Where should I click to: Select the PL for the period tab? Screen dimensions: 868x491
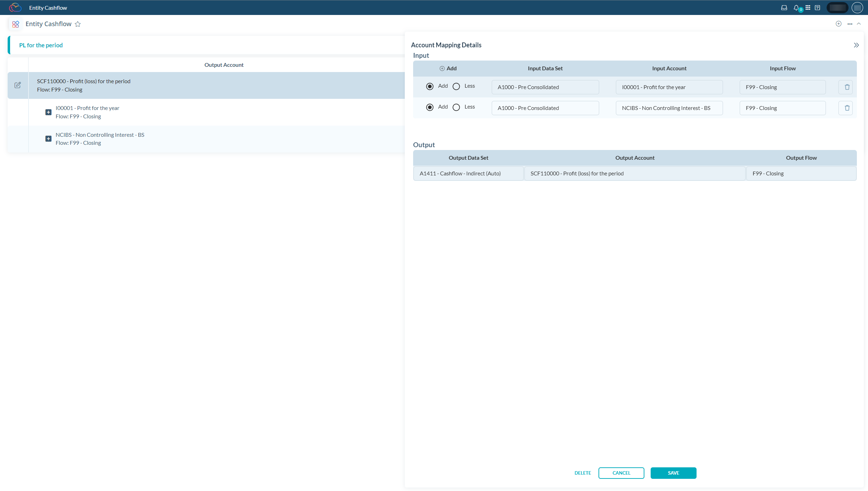click(41, 45)
